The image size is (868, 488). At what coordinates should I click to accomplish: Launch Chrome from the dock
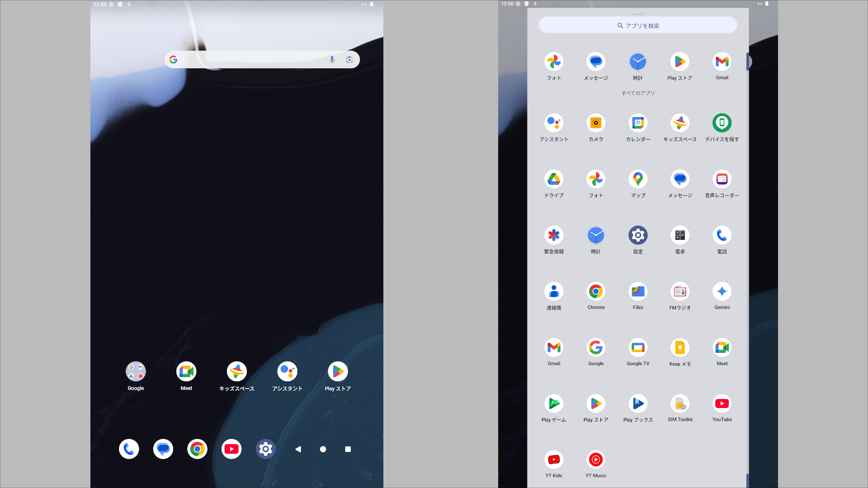click(197, 449)
